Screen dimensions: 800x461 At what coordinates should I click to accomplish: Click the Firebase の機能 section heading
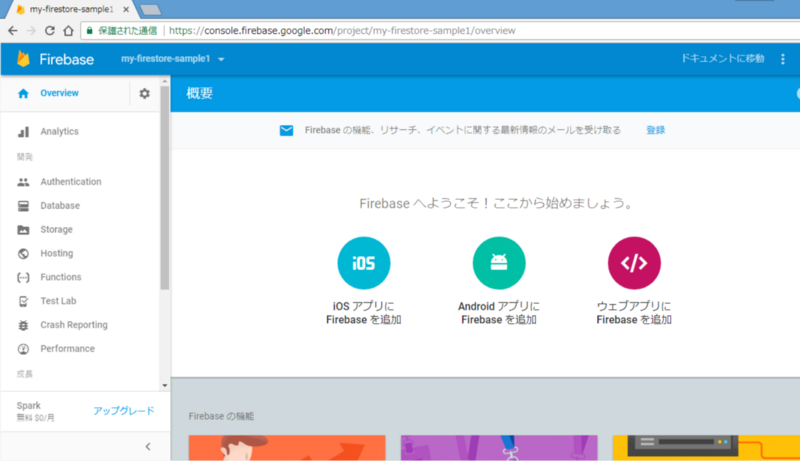(221, 416)
